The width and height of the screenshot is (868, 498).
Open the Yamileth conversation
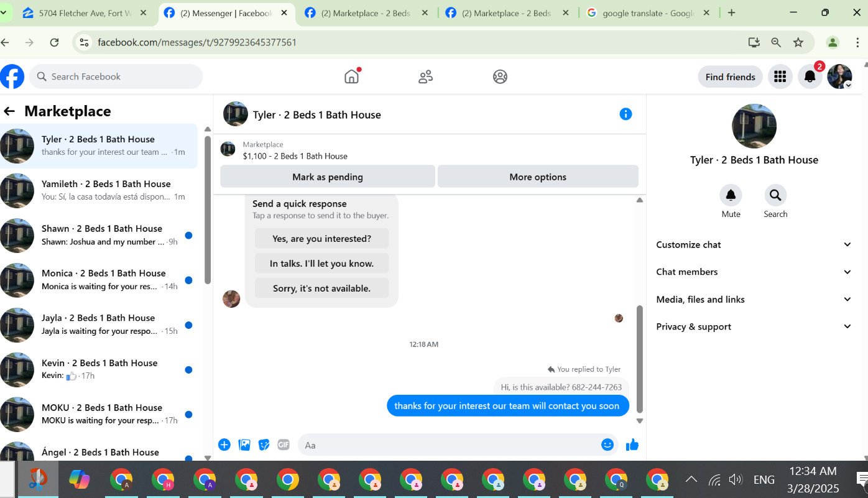(x=99, y=190)
